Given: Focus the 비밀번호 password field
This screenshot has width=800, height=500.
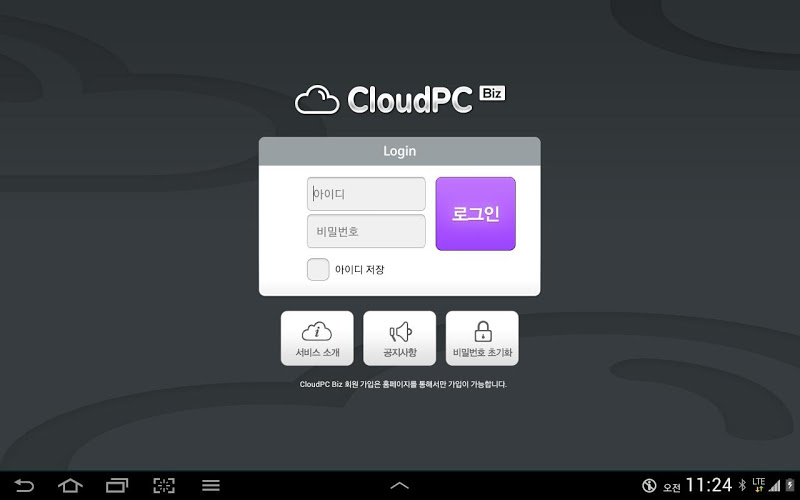Looking at the screenshot, I should pos(366,231).
